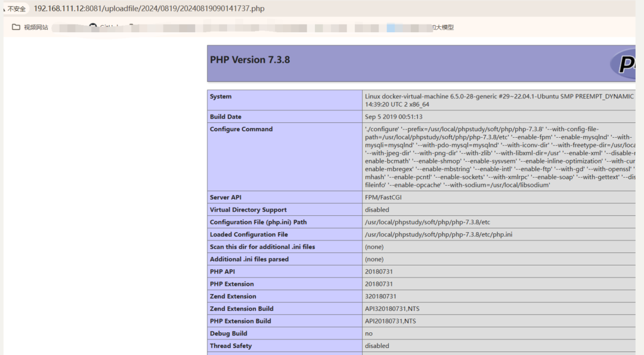The height and width of the screenshot is (355, 644).
Task: Click the API320180731,NTS value
Action: point(392,308)
